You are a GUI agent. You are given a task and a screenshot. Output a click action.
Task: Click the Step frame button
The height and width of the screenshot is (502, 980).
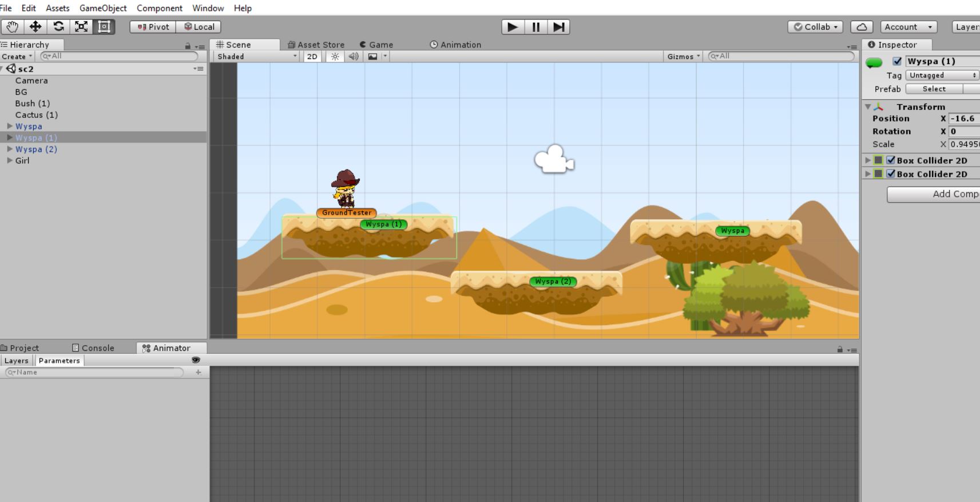point(558,27)
